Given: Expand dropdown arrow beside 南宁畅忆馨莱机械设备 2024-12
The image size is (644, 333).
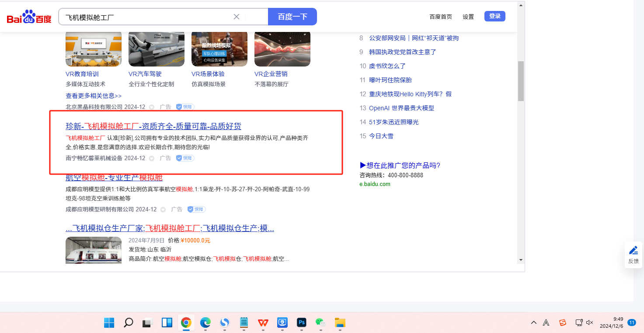Looking at the screenshot, I should coord(152,158).
